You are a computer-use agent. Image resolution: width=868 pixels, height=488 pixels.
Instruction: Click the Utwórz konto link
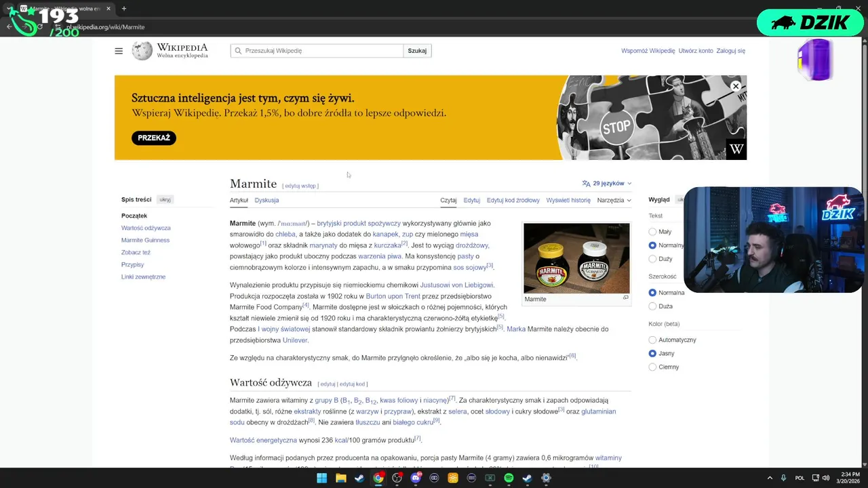696,51
